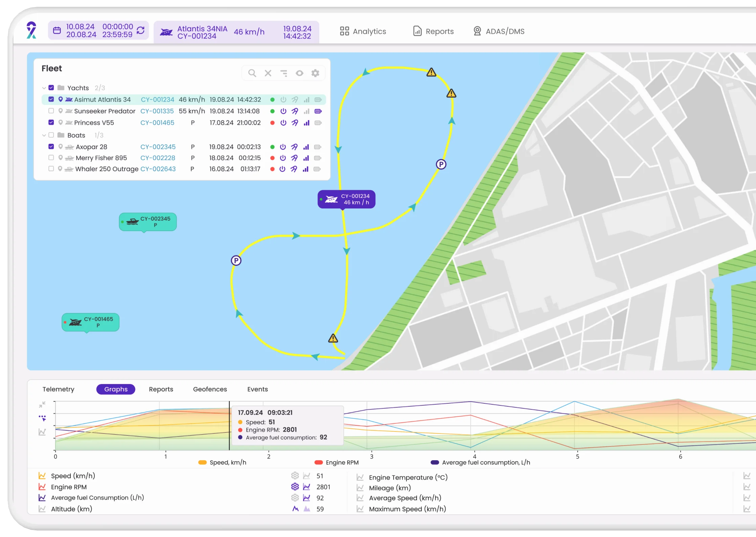Screen dimensions: 756x537
Task: Click CY-001234 link in Asimut row
Action: point(157,99)
